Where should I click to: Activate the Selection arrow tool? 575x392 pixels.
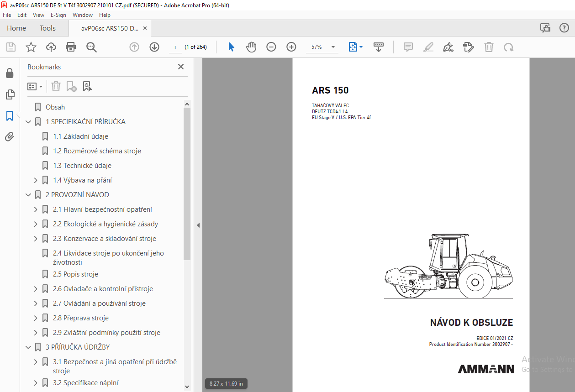point(231,47)
